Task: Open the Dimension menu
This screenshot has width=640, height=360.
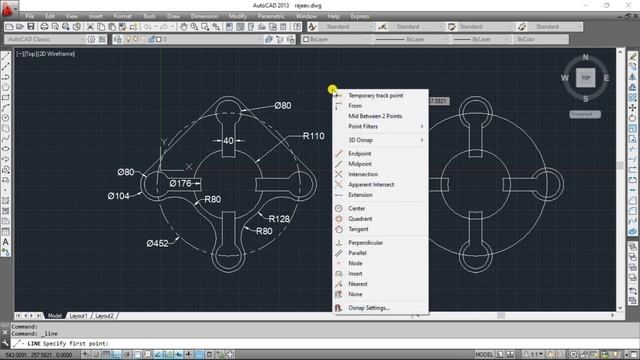Action: point(204,16)
